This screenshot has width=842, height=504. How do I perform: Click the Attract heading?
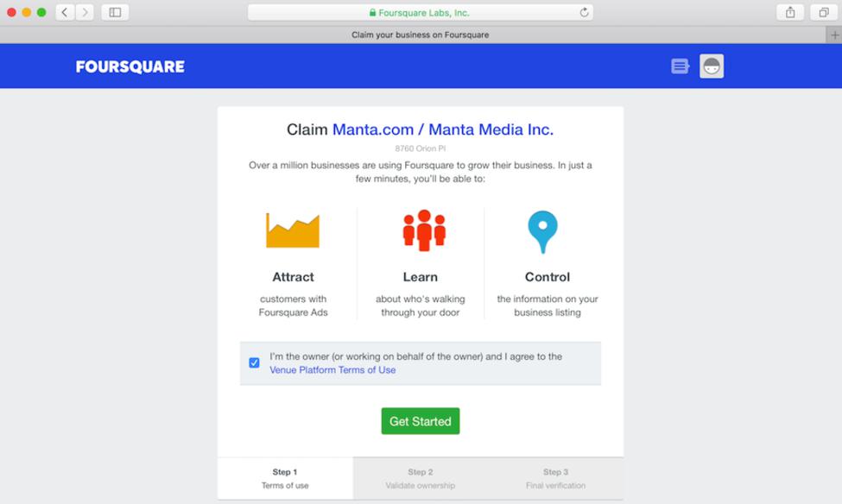click(x=293, y=277)
